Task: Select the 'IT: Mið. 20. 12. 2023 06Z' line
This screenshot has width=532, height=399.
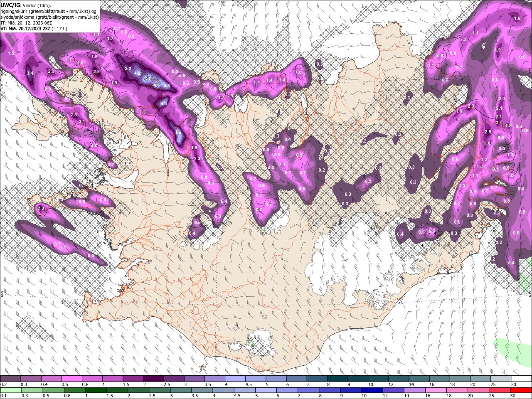Action: [x=26, y=23]
